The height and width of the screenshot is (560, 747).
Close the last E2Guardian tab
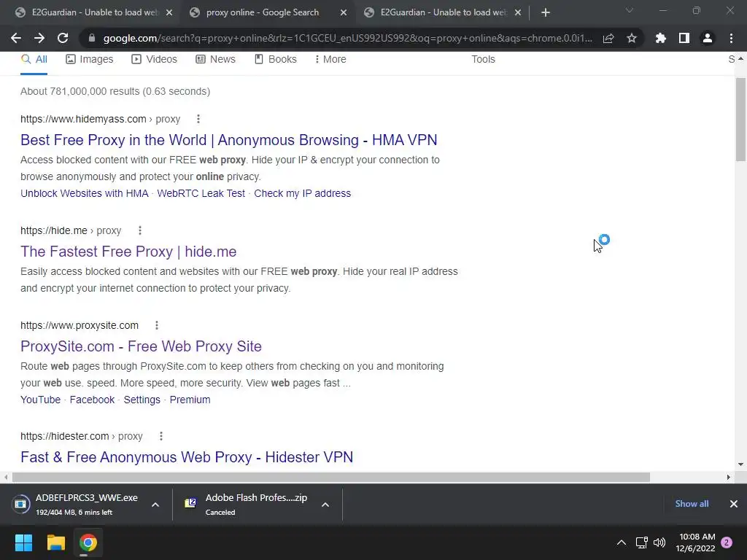[518, 12]
